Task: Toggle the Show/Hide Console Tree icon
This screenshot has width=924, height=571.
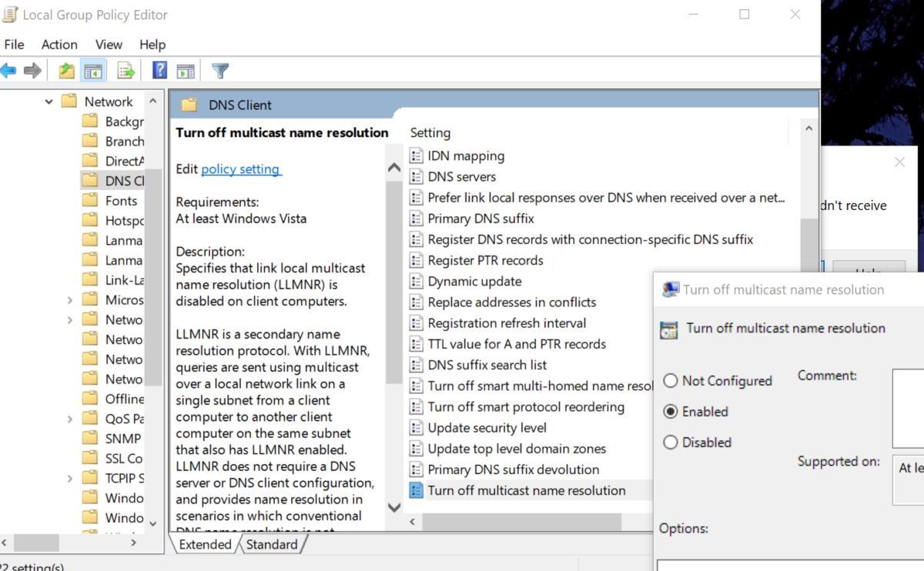Action: pos(92,70)
